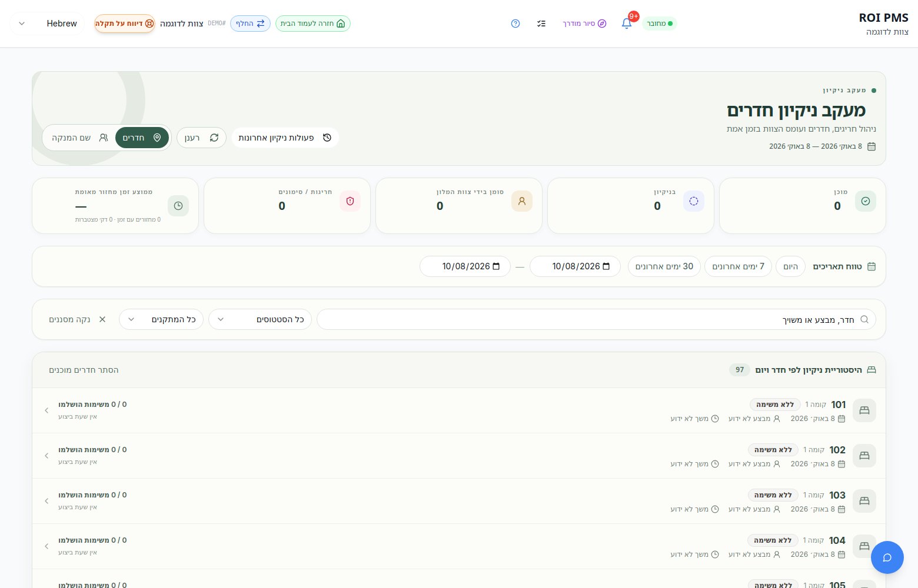Select 7 ימים אחרונים range
Image resolution: width=918 pixels, height=588 pixels.
pyautogui.click(x=739, y=266)
